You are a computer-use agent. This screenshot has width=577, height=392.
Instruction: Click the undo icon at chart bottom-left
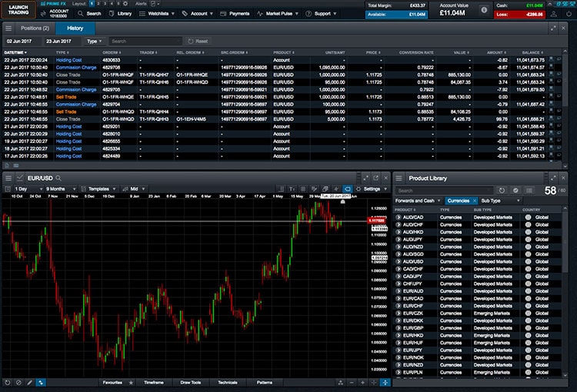[7, 382]
